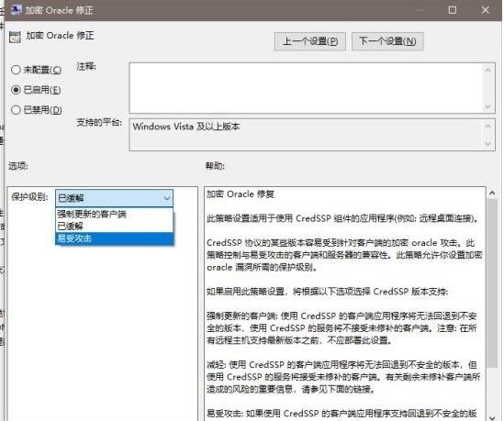Close the 加密 Oracle 修正 window
Viewport: 504px width, 421px height.
[486, 10]
